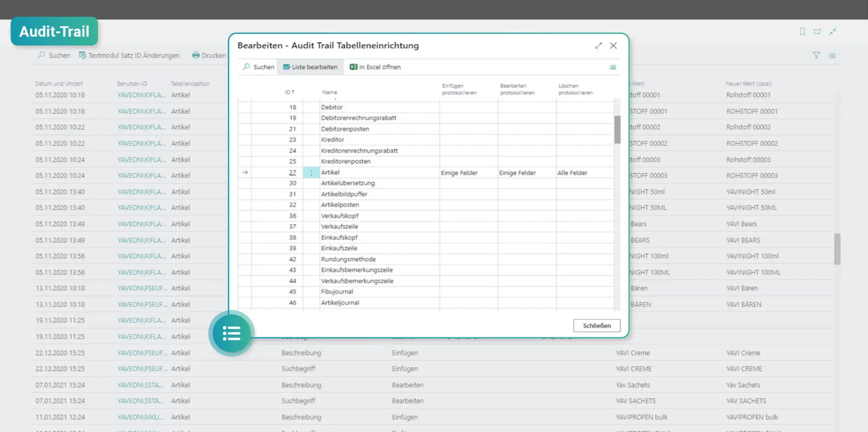This screenshot has height=432, width=868.
Task: Click the filter funnel icon in background page
Action: [816, 55]
